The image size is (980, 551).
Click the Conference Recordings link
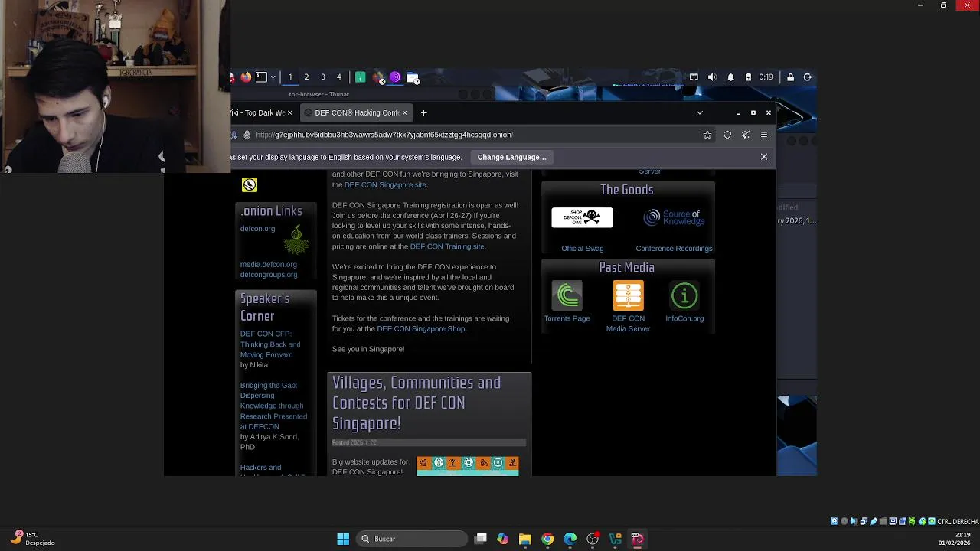pyautogui.click(x=674, y=249)
